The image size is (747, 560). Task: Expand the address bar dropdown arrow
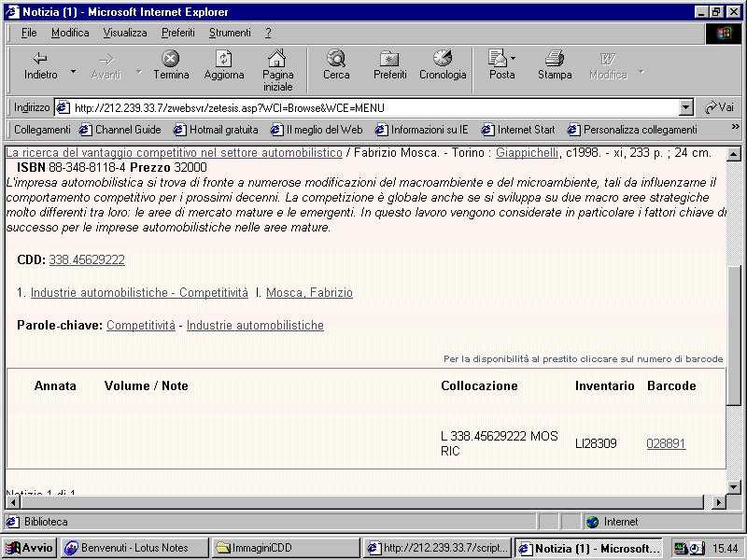[x=686, y=107]
